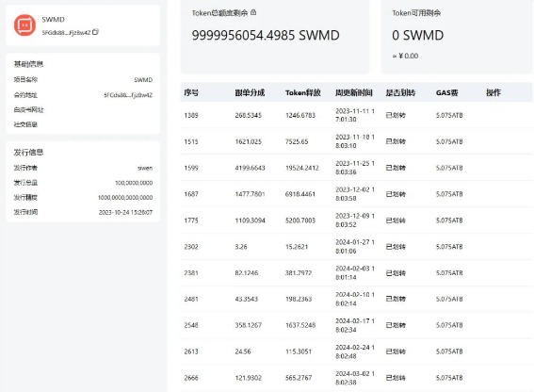Click the 周更新时间 column header

click(354, 92)
